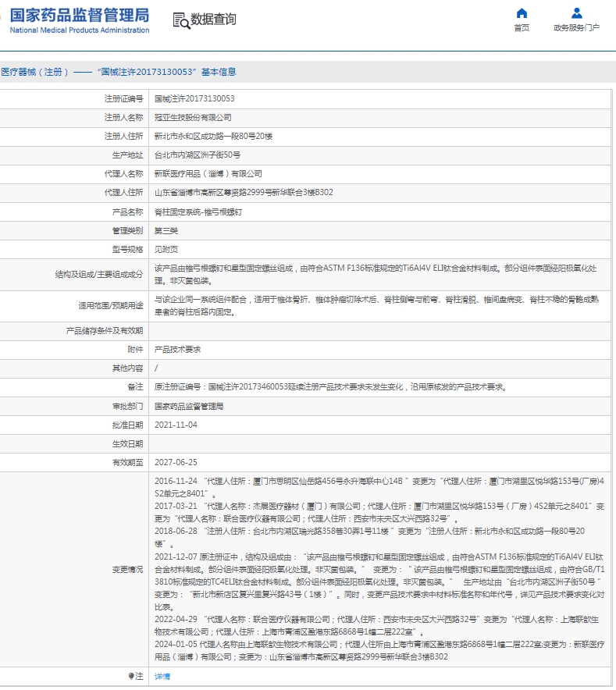Click the 首页 text label

522,28
